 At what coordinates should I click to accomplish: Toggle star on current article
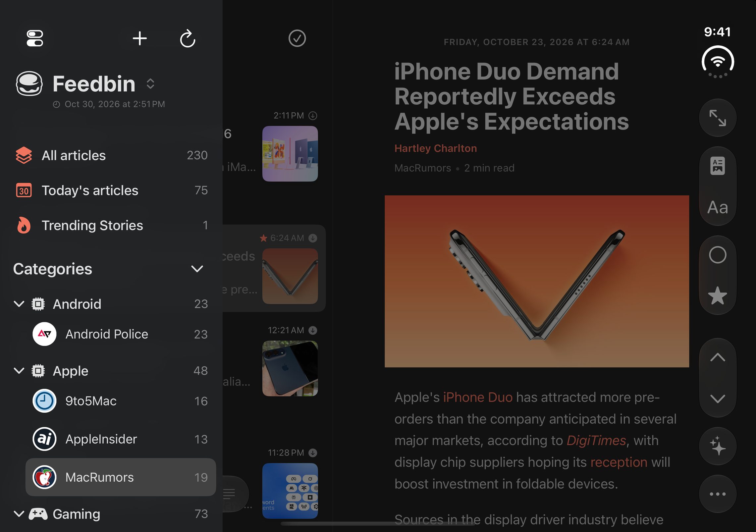[x=717, y=295]
